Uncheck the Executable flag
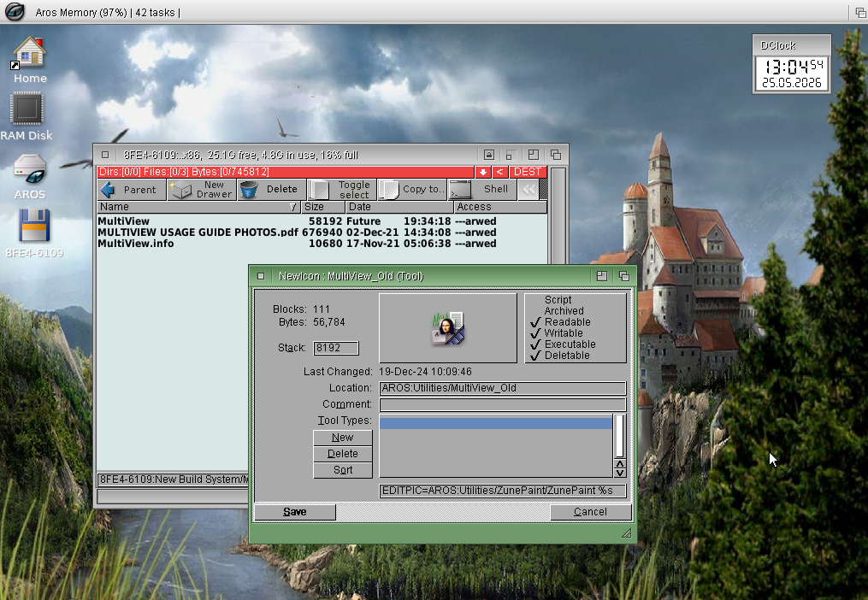This screenshot has width=868, height=600. coord(563,344)
